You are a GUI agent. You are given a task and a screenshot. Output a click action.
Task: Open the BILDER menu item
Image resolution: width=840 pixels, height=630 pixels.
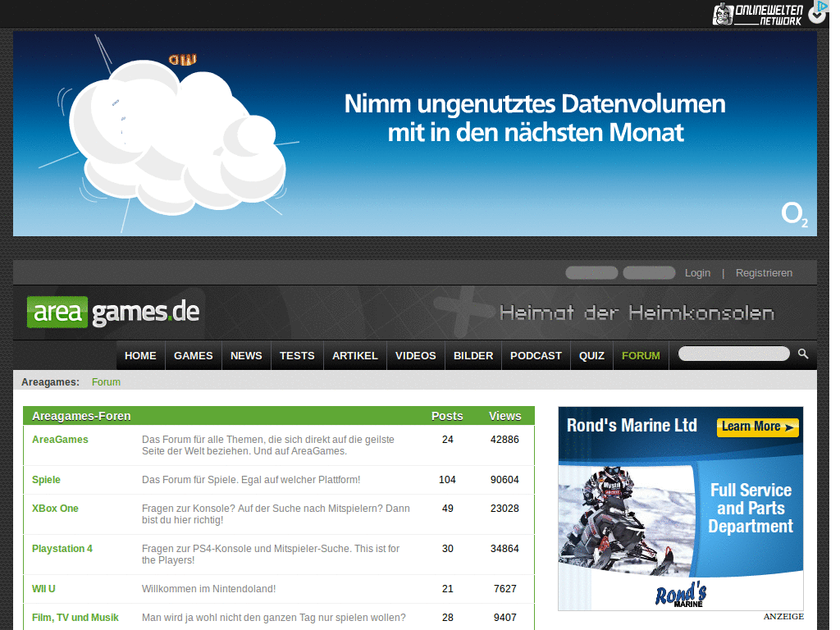tap(473, 356)
